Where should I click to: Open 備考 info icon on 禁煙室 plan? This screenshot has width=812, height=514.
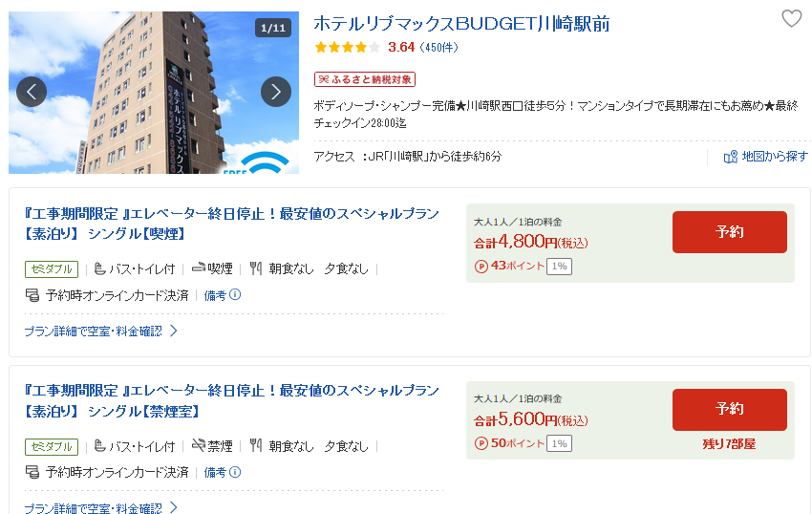coord(235,472)
